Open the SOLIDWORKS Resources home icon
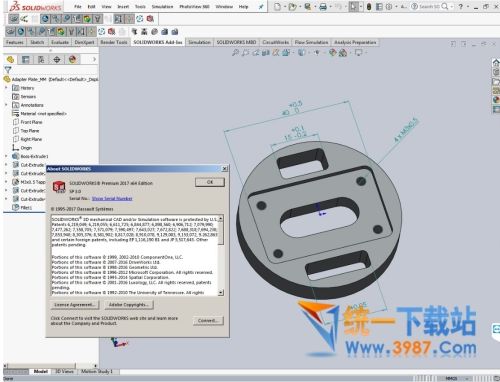The image size is (500, 382). click(x=496, y=63)
